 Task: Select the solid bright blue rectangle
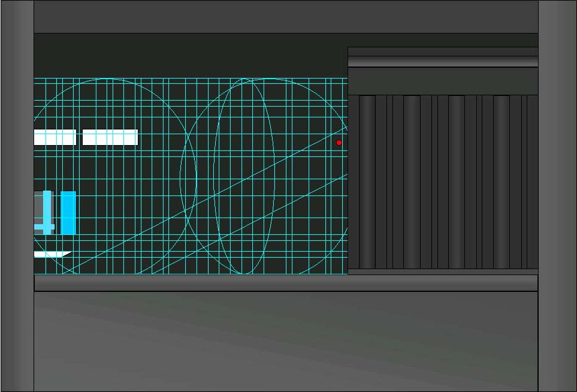pos(68,213)
